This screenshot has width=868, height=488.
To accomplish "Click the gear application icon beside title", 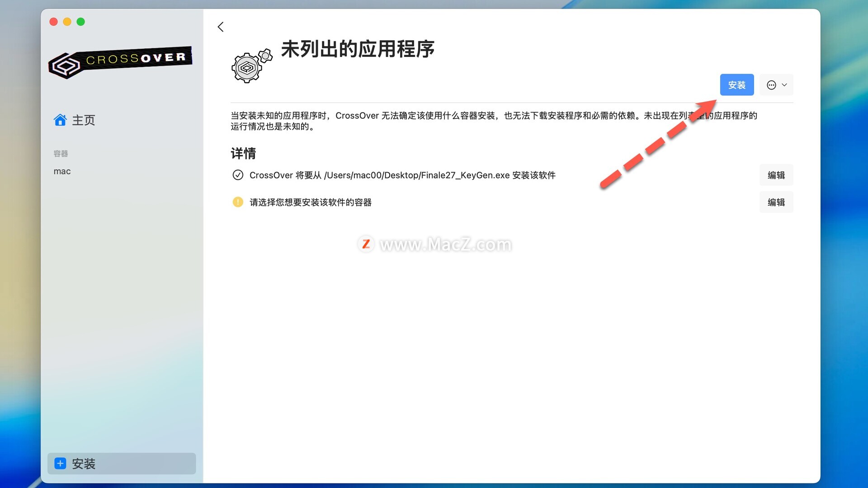I will [251, 66].
